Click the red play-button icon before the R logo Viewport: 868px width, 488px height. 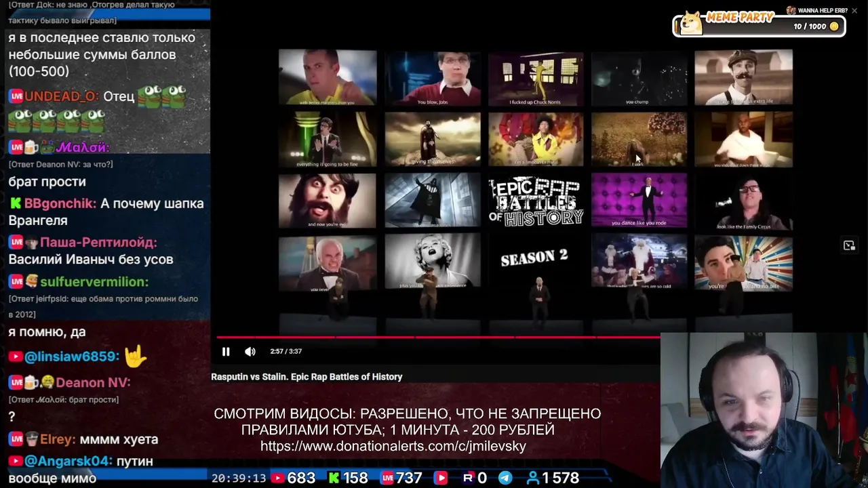pyautogui.click(x=441, y=478)
